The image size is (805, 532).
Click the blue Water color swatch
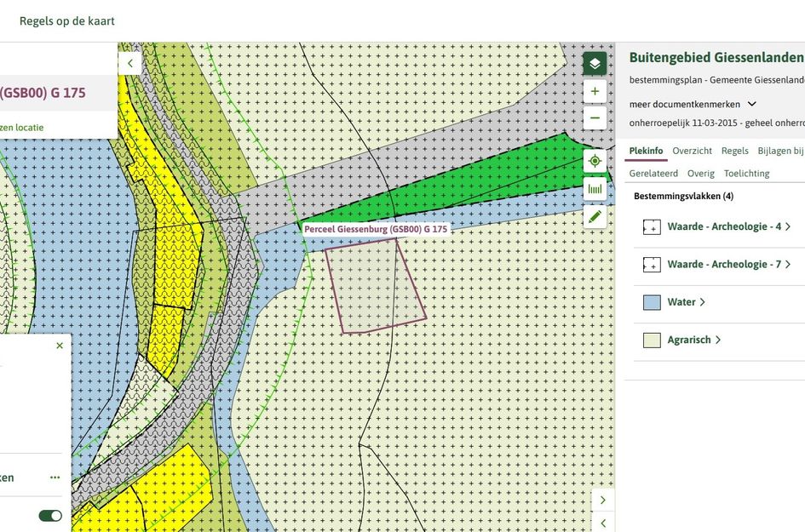click(652, 302)
